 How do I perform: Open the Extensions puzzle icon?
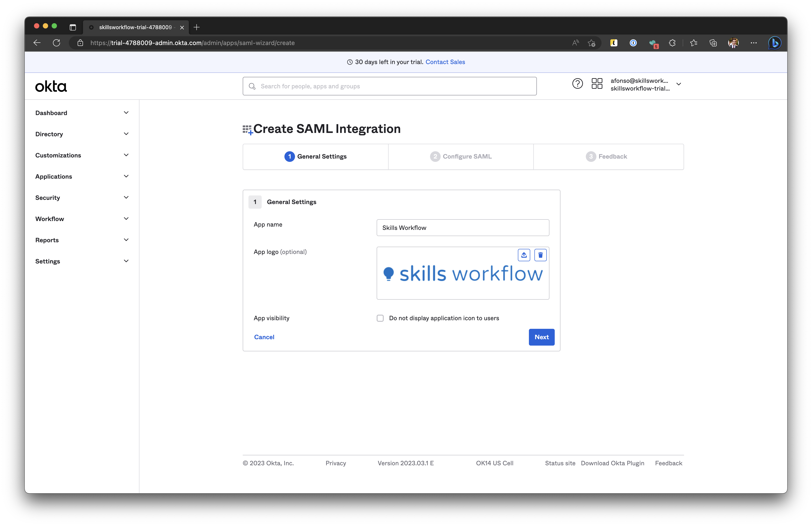click(672, 43)
